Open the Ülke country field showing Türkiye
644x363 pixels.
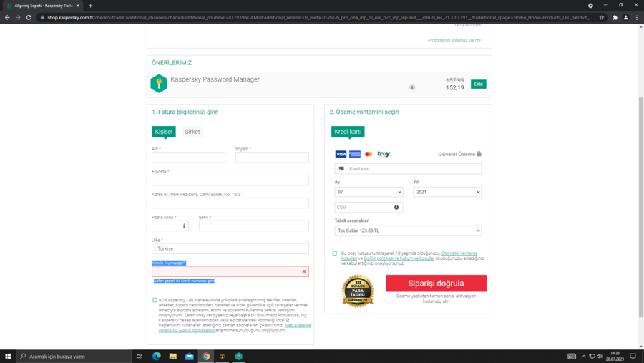(x=230, y=248)
